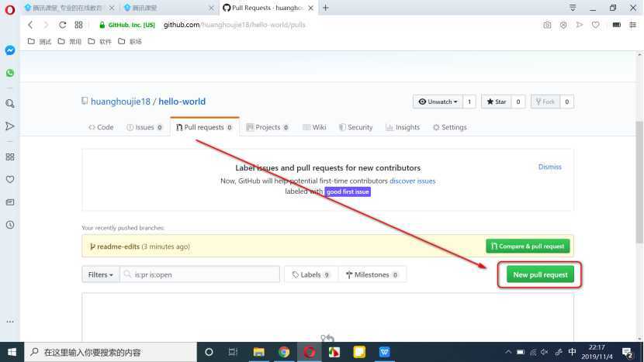The width and height of the screenshot is (644, 362).
Task: Switch to the Code tab
Action: point(101,127)
